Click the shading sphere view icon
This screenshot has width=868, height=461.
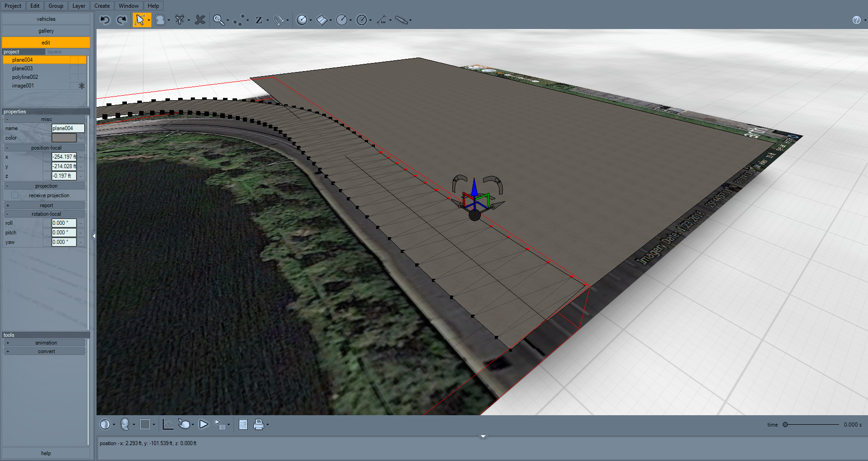pos(105,424)
